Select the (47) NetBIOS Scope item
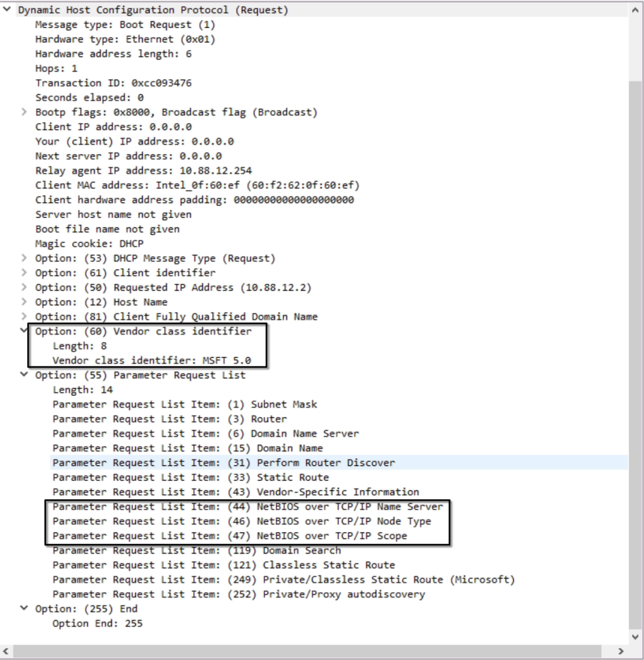Image resolution: width=644 pixels, height=660 pixels. click(230, 536)
